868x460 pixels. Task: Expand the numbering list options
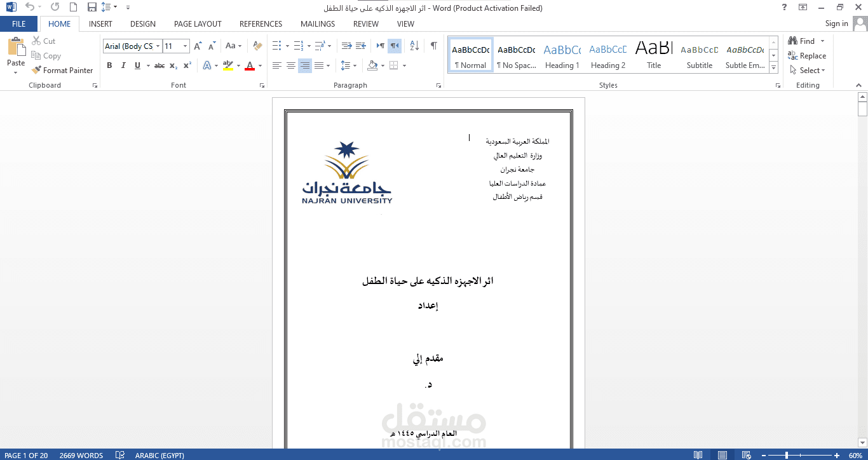tap(309, 46)
